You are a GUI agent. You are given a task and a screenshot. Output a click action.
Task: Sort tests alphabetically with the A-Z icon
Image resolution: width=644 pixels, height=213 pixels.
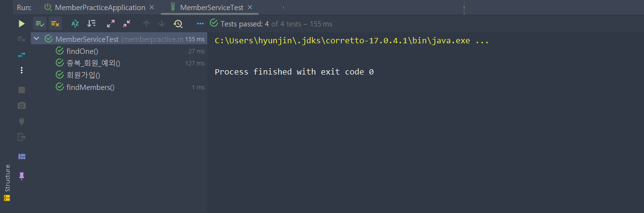click(x=75, y=24)
